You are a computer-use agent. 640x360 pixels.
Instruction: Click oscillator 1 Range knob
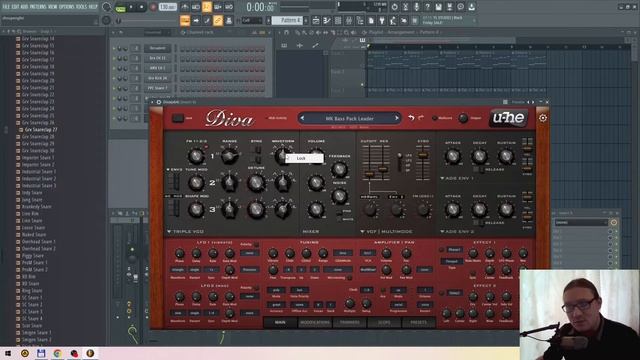tap(229, 156)
